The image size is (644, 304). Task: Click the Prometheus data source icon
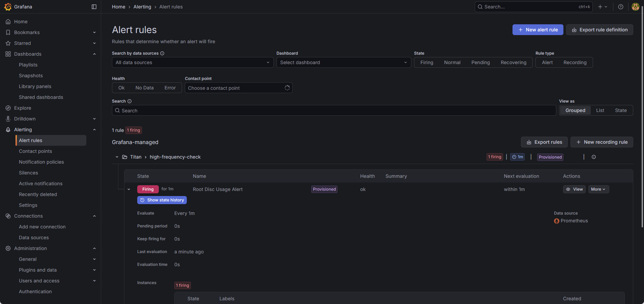tap(557, 221)
